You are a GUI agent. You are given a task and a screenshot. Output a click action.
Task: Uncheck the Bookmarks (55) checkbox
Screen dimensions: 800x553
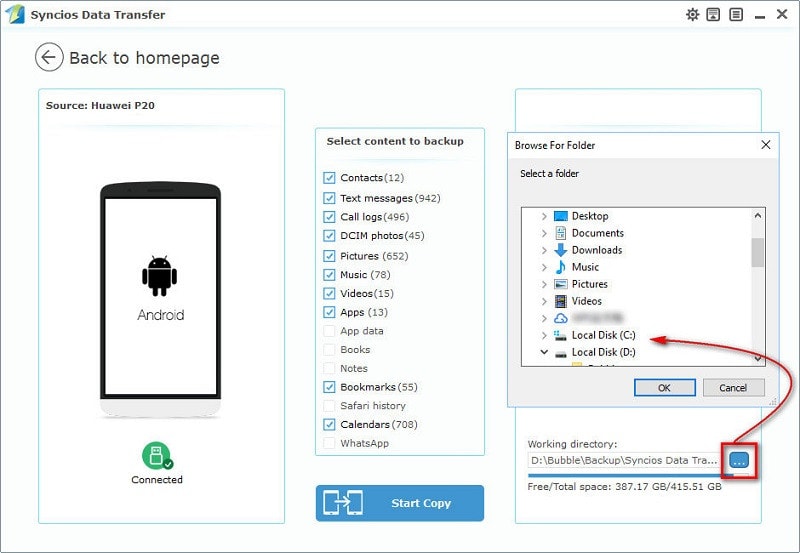click(x=329, y=387)
